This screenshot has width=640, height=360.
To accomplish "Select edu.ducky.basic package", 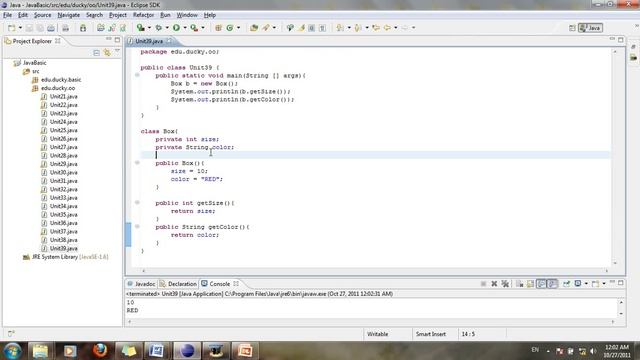I will tap(57, 80).
